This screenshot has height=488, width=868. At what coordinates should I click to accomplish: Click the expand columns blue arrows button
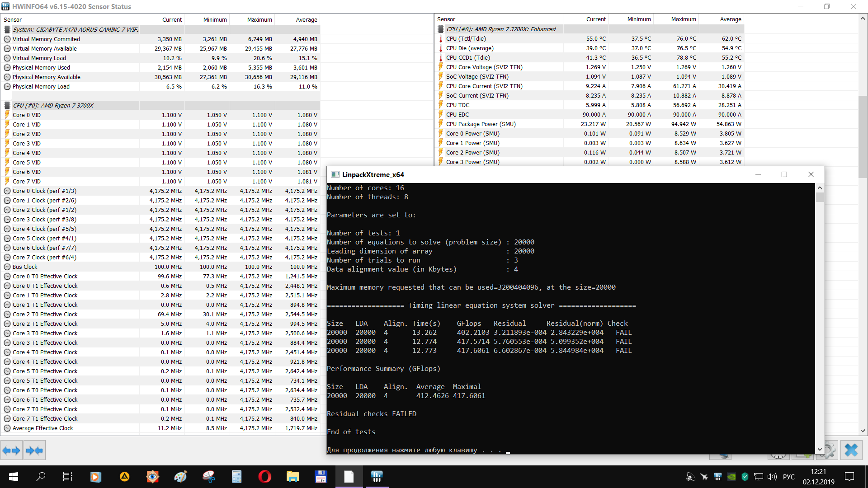[11, 450]
